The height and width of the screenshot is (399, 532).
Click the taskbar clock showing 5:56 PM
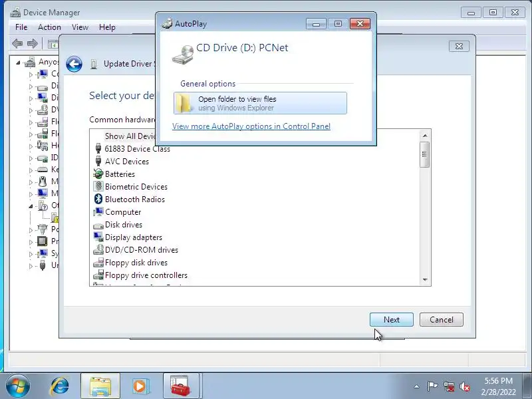click(x=498, y=386)
